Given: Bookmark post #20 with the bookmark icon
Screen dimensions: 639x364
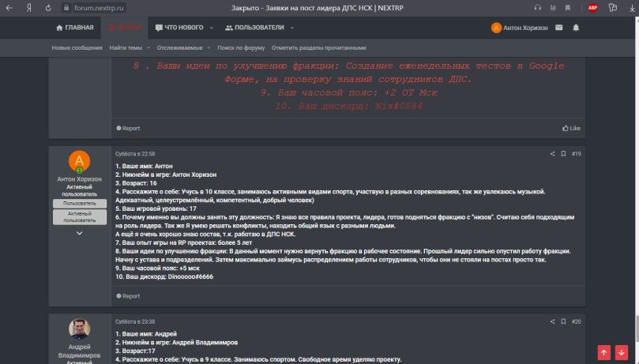Looking at the screenshot, I should [x=563, y=321].
